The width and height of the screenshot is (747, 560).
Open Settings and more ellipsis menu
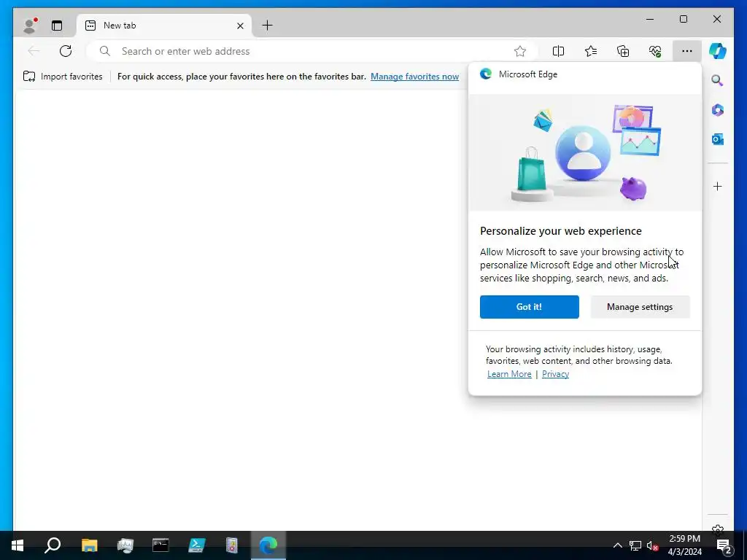686,51
